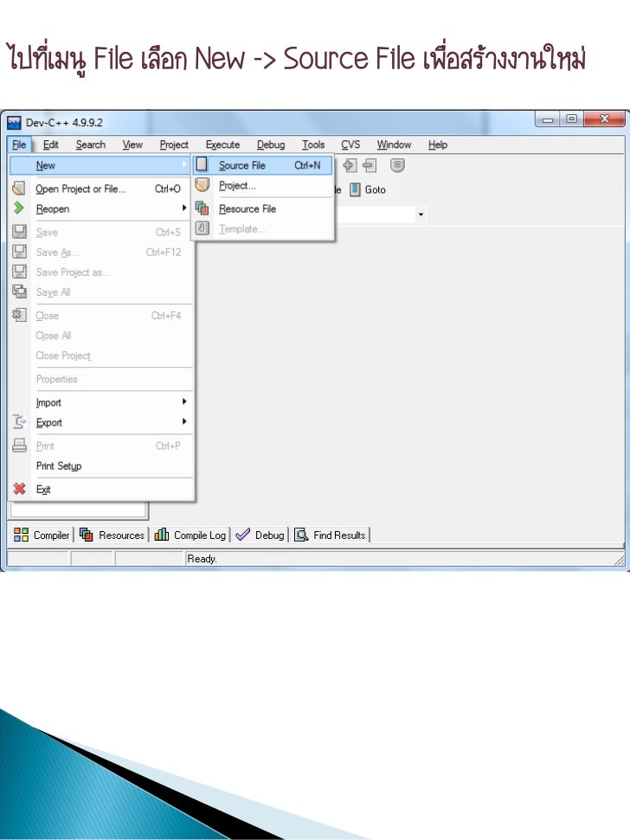Open the Edit menu
This screenshot has height=840, width=630.
tap(51, 144)
